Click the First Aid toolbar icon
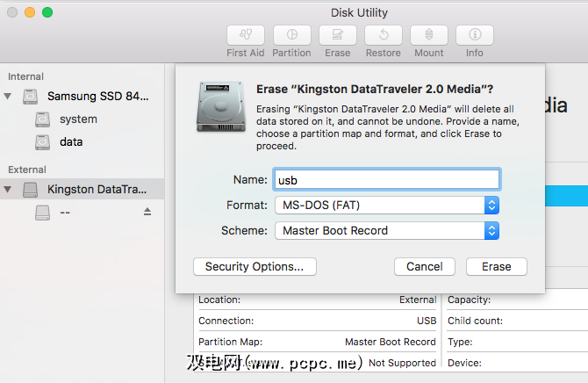This screenshot has height=383, width=588. (x=246, y=35)
